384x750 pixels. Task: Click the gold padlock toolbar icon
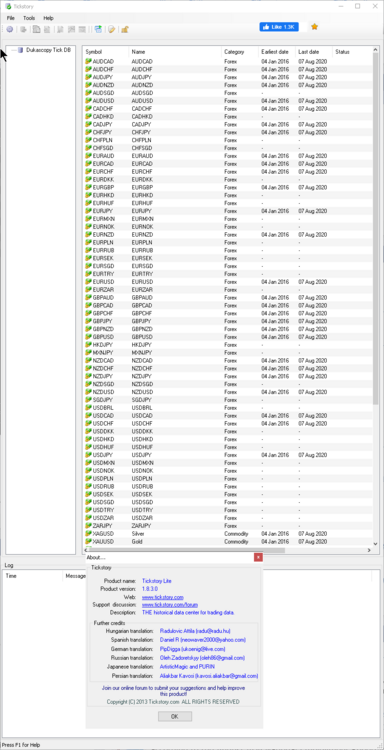coord(124,29)
